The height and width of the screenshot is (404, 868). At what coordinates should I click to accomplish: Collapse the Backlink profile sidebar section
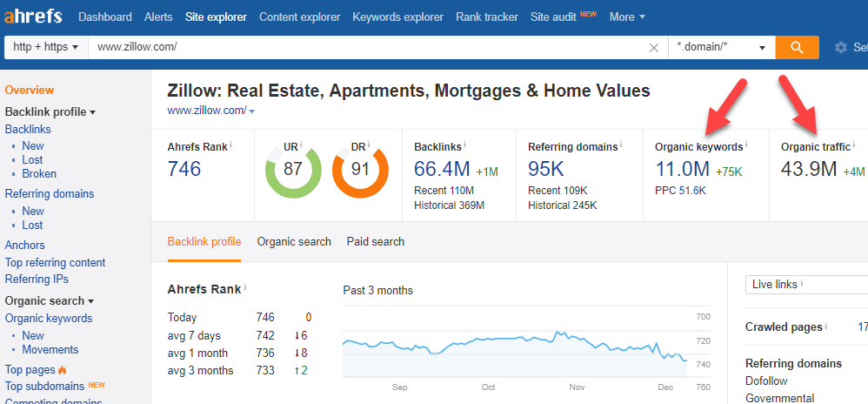click(x=50, y=112)
